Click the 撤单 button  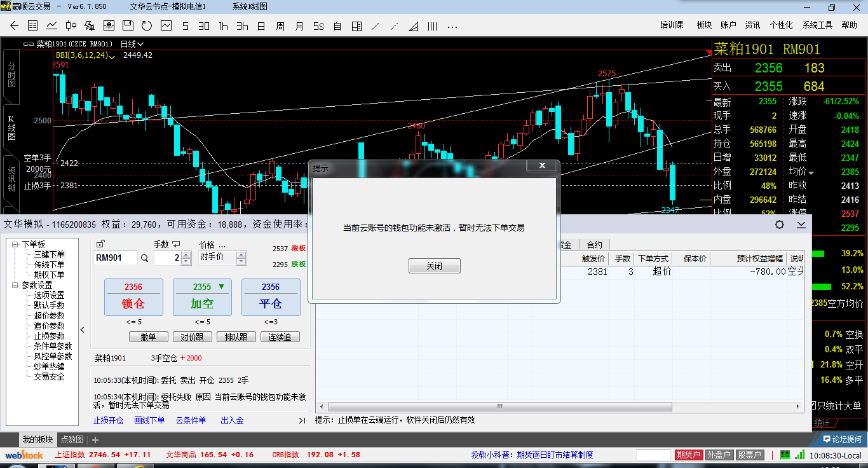pyautogui.click(x=148, y=337)
